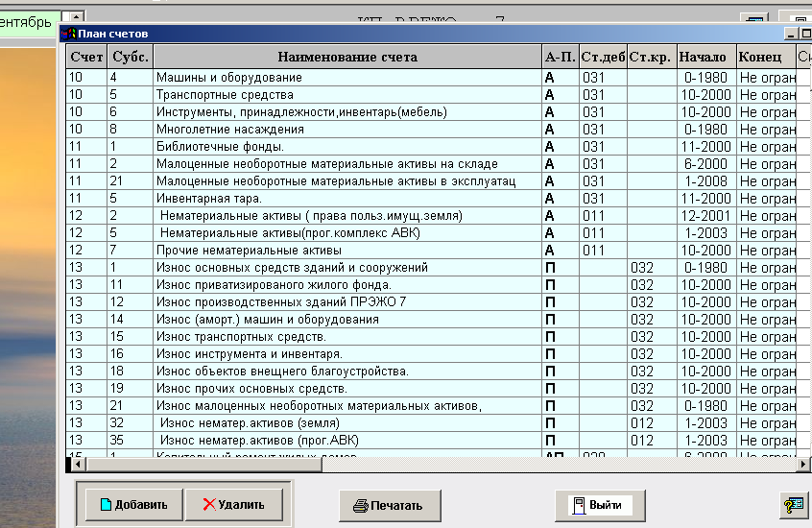Viewport: 812px width, 528px height.
Task: Select the Библиотечные фонды account row
Action: click(220, 147)
